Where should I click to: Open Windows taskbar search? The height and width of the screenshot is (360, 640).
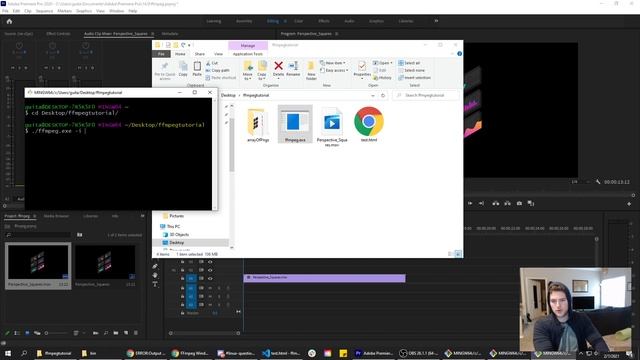[24, 353]
